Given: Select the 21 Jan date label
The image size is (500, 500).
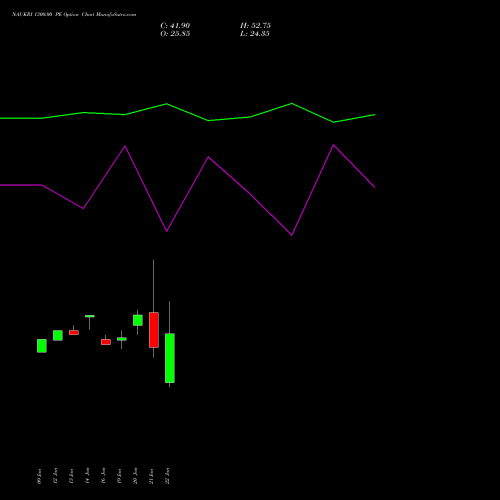Looking at the screenshot, I should 151,476.
